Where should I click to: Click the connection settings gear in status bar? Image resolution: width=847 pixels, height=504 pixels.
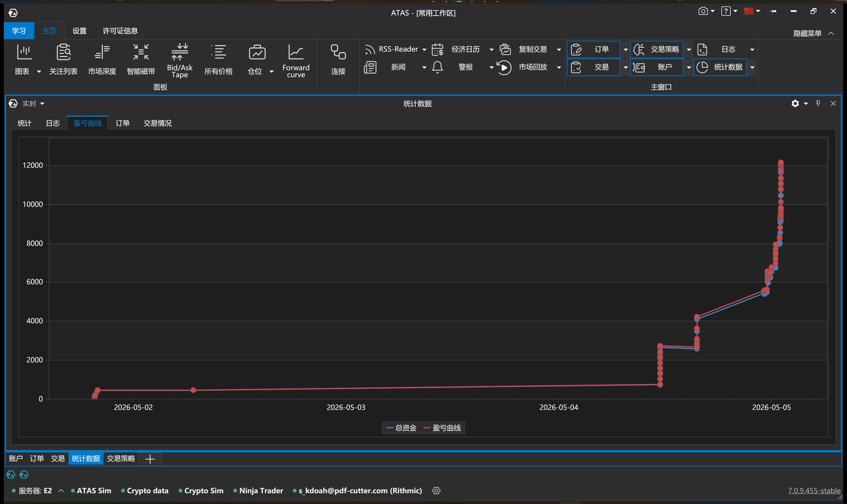click(x=436, y=490)
